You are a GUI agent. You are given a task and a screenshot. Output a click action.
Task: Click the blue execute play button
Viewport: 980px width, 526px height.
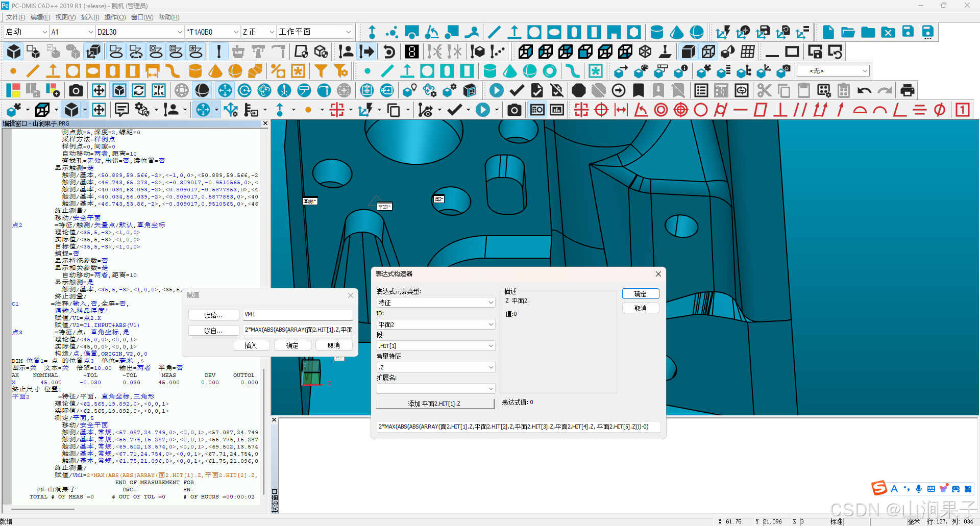pos(496,90)
